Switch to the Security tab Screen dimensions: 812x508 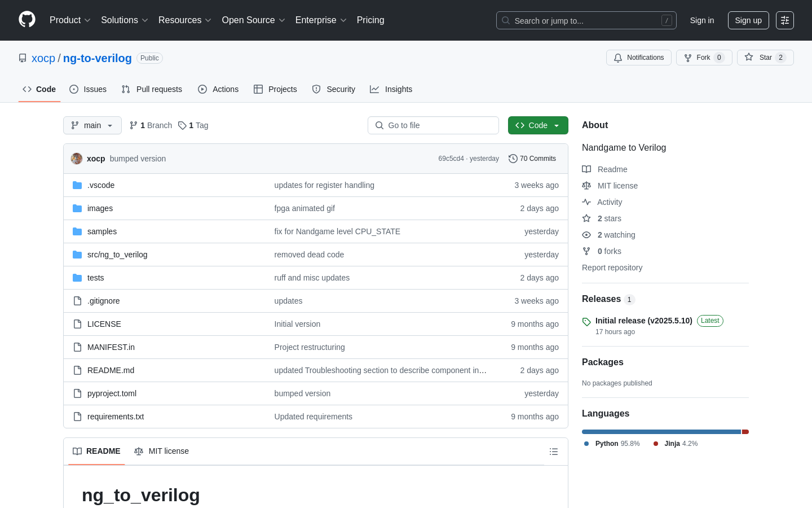334,89
